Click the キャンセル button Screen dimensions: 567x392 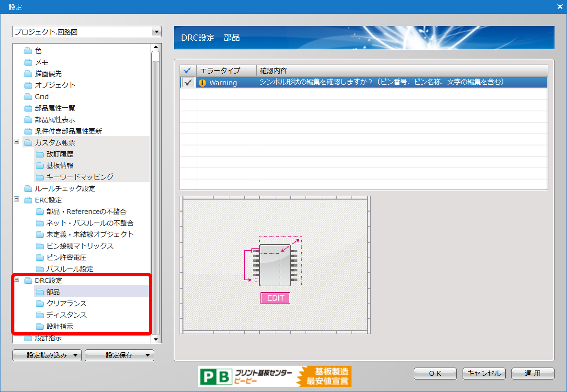(484, 373)
